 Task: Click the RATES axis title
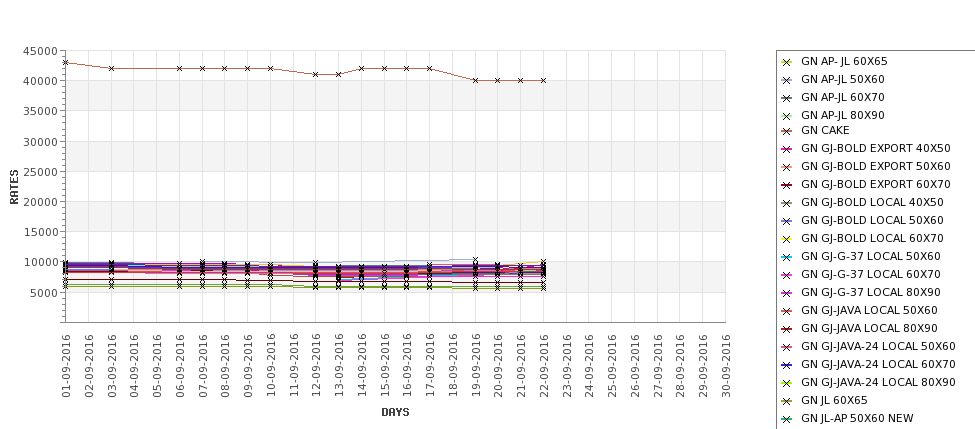(14, 186)
